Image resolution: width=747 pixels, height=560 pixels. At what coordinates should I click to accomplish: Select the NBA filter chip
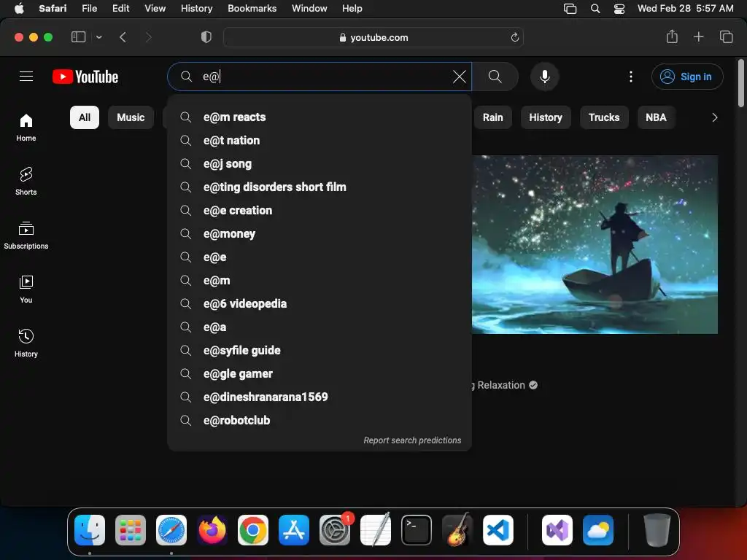click(x=656, y=117)
